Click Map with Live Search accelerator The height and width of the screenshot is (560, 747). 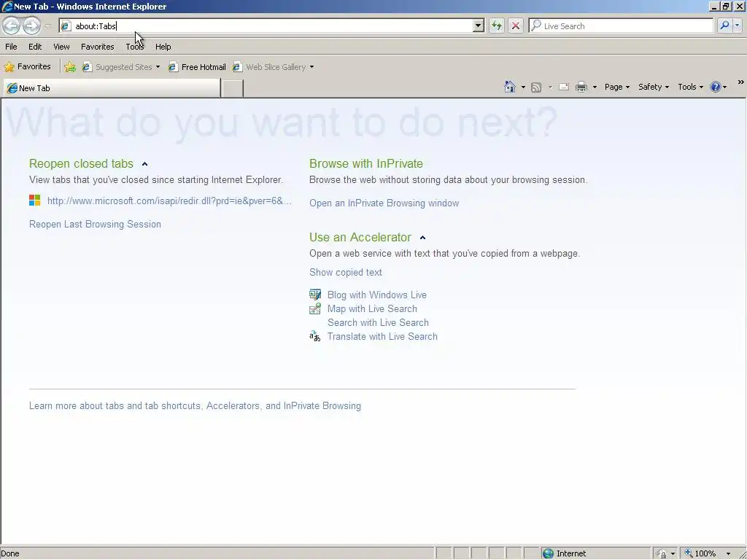pyautogui.click(x=372, y=308)
